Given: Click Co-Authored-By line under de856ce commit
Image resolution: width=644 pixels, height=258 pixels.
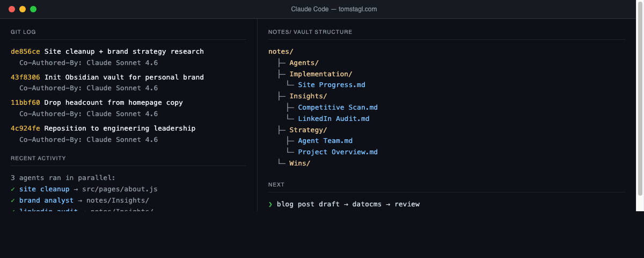Looking at the screenshot, I should click(x=89, y=62).
